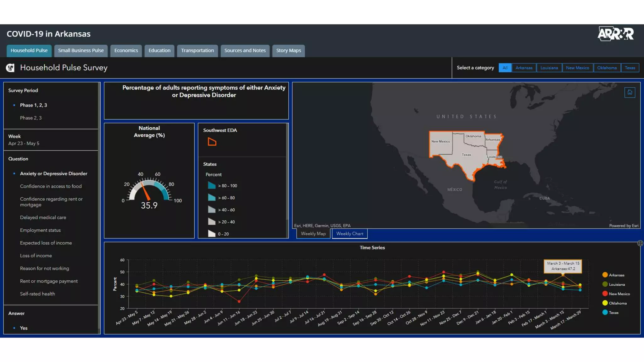Choose the Self-rated health question
The image size is (644, 362).
coord(37,294)
